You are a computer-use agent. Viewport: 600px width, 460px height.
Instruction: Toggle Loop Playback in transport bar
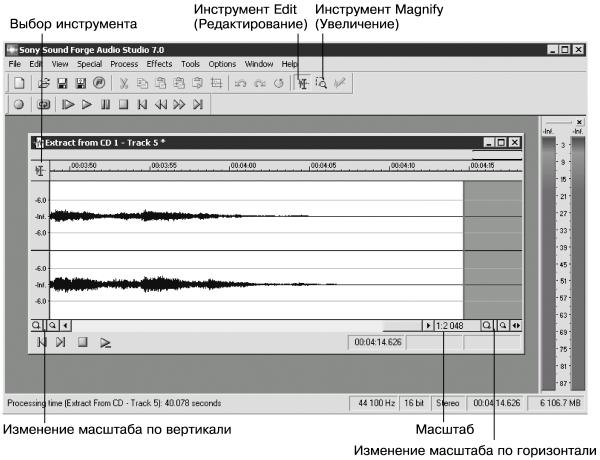point(44,104)
